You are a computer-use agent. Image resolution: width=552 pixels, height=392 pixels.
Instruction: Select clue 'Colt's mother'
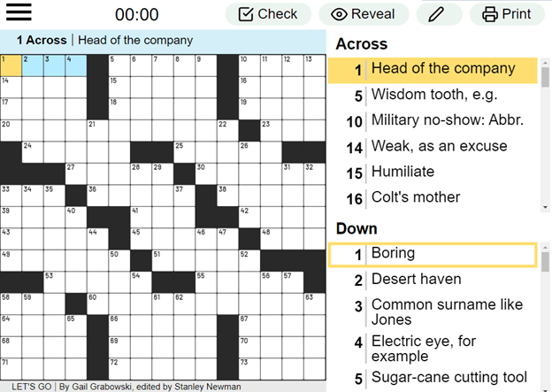click(416, 197)
